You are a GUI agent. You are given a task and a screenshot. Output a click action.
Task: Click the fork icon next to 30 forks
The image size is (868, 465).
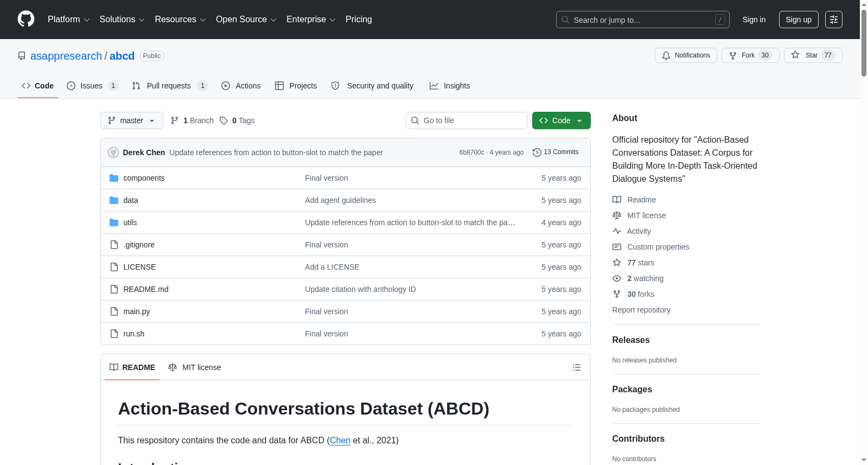tap(617, 294)
